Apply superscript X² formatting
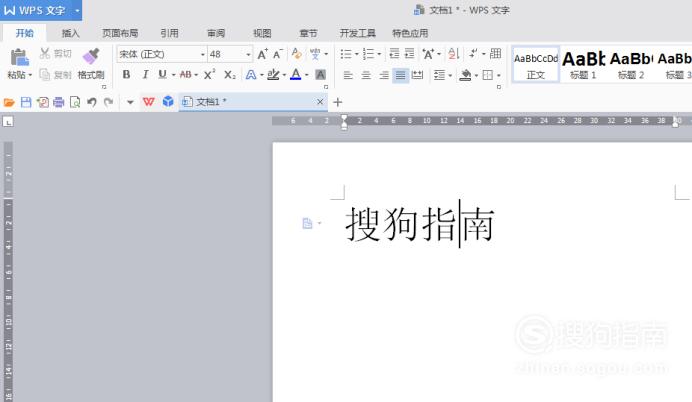This screenshot has height=402, width=692. [x=209, y=75]
